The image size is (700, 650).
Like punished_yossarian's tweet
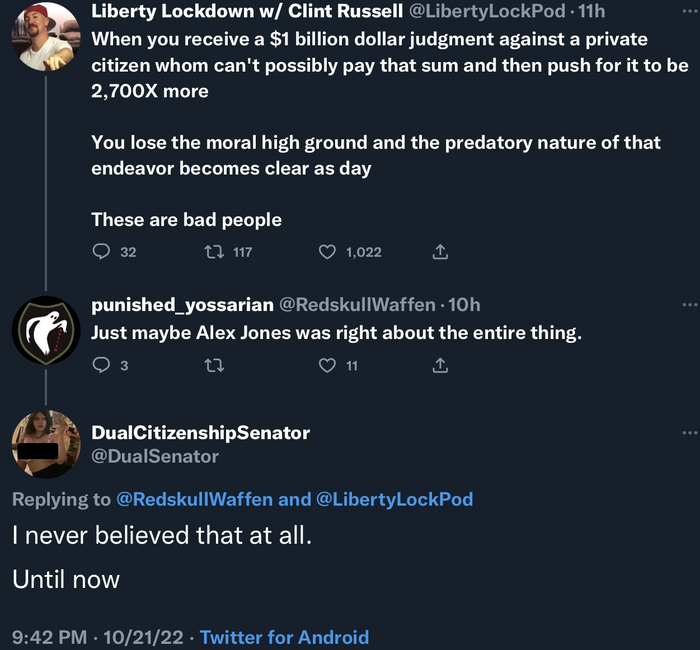(327, 366)
